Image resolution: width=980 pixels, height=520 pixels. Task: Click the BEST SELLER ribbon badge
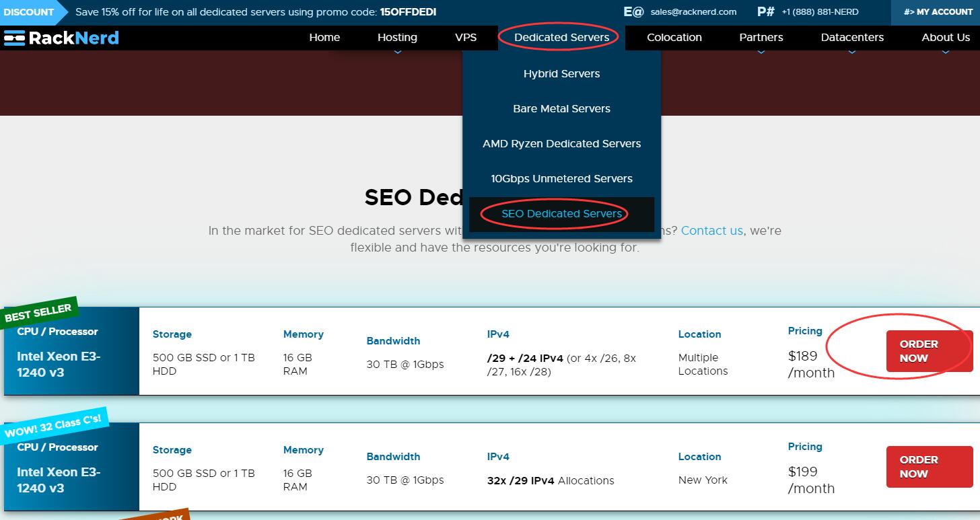(x=38, y=313)
